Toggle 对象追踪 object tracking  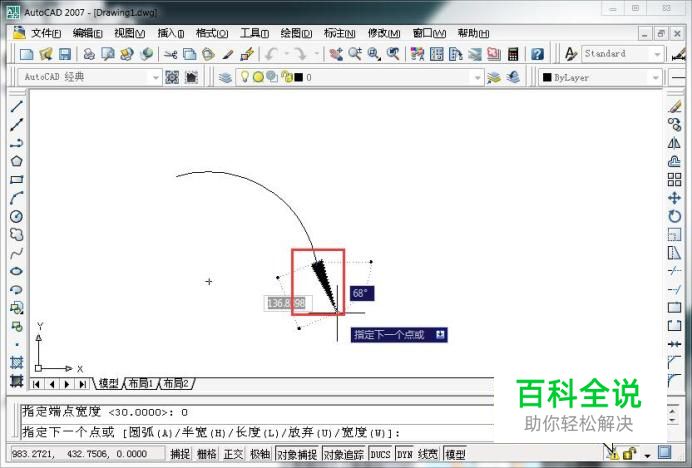[344, 454]
